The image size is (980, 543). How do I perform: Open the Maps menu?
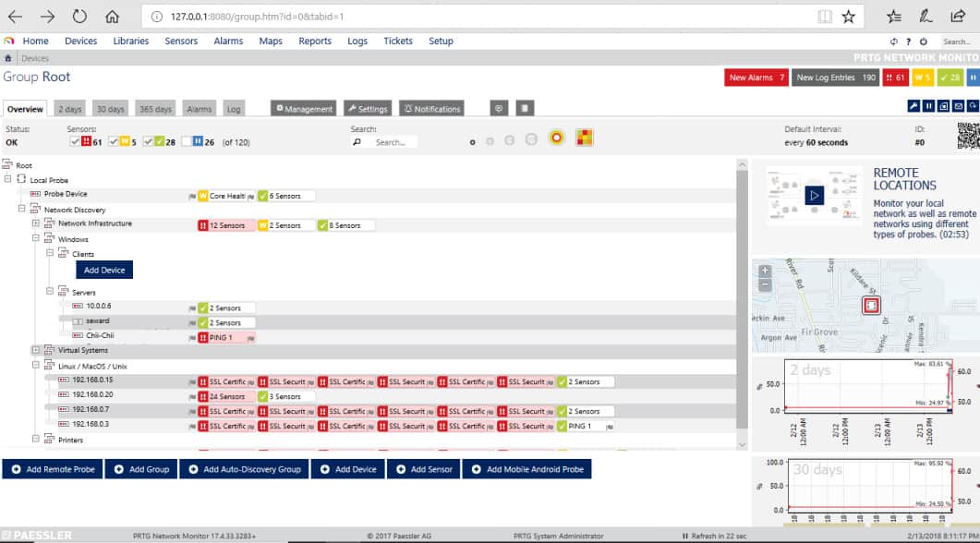point(271,41)
